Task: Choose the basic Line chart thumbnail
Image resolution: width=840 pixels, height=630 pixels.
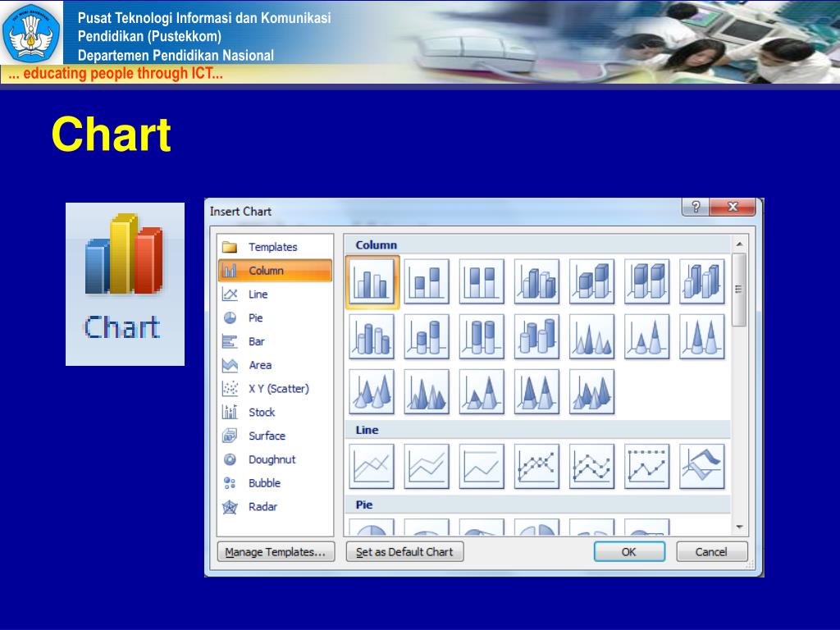Action: pos(372,467)
